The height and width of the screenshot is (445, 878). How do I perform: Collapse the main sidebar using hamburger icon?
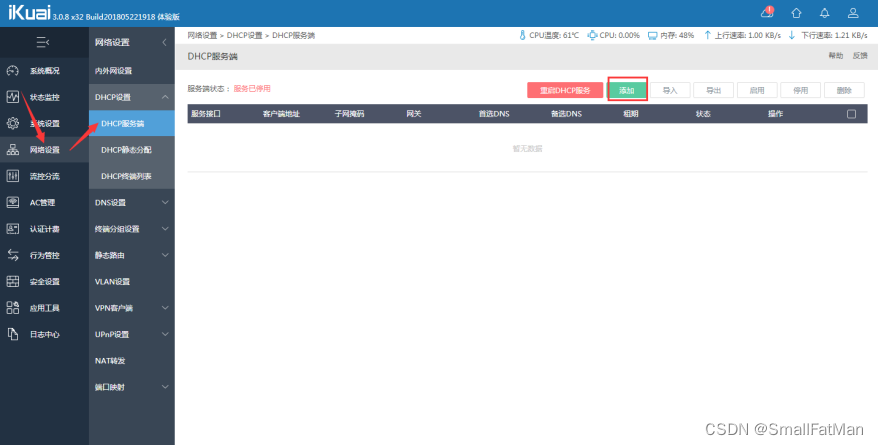tap(43, 42)
